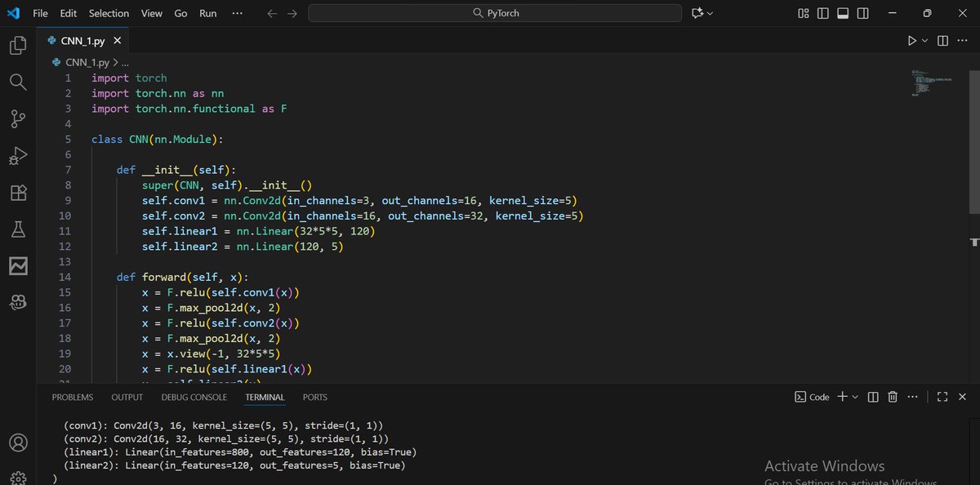Image resolution: width=980 pixels, height=485 pixels.
Task: Create a new terminal with plus icon
Action: [x=843, y=397]
